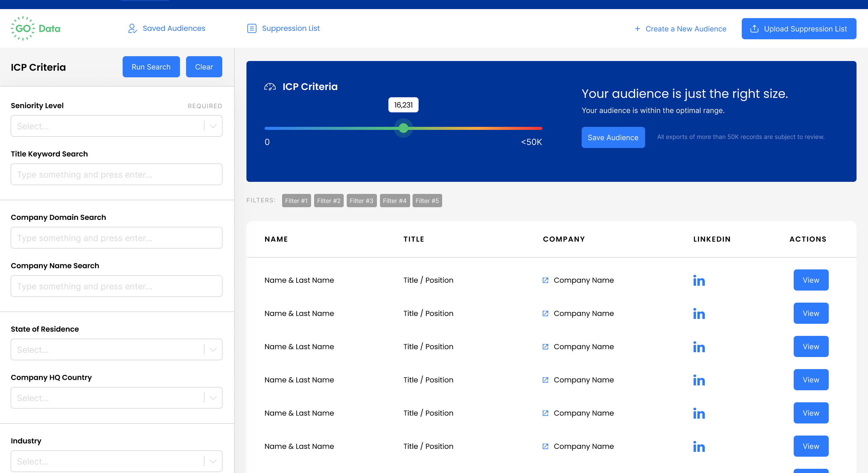868x473 pixels.
Task: Click the Title Keyword Search input field
Action: pyautogui.click(x=116, y=174)
